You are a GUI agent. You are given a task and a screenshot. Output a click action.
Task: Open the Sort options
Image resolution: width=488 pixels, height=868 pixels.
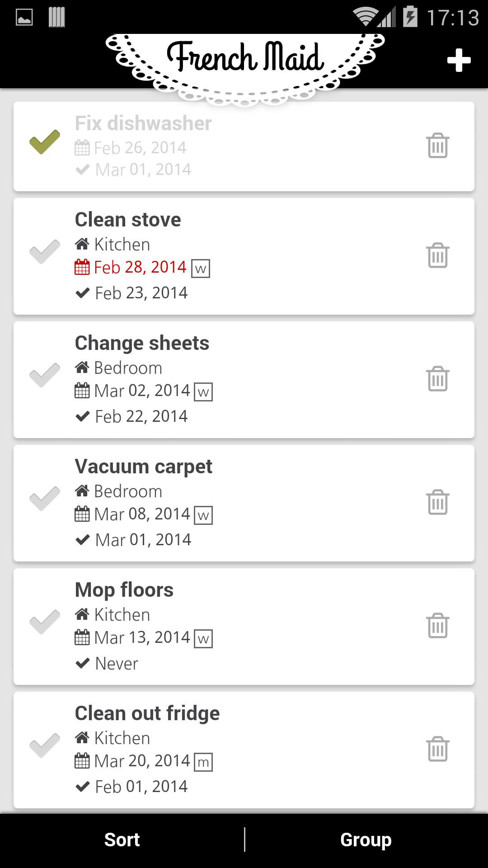[122, 840]
